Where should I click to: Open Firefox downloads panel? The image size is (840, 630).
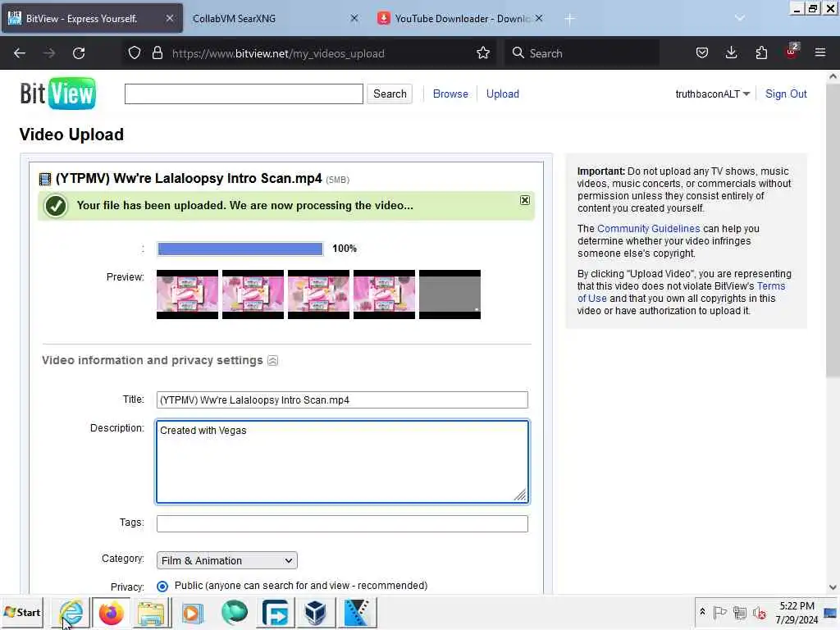pos(731,53)
